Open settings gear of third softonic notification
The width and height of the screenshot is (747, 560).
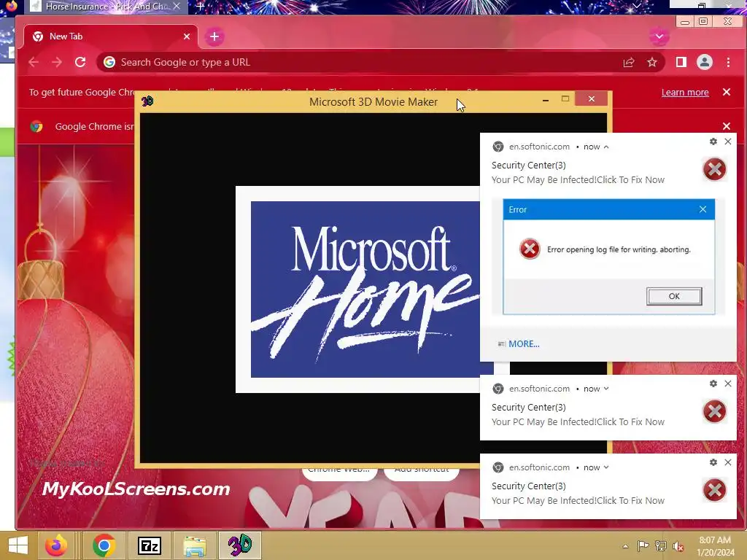[713, 462]
